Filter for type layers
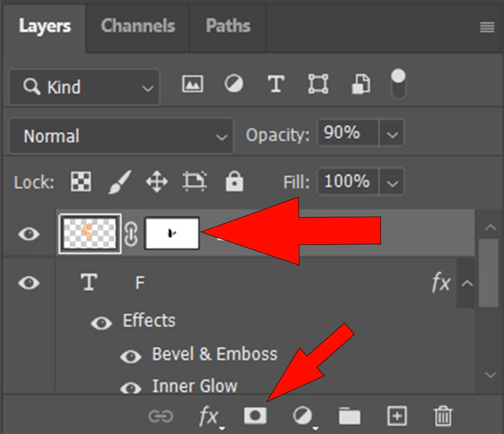 [x=276, y=84]
